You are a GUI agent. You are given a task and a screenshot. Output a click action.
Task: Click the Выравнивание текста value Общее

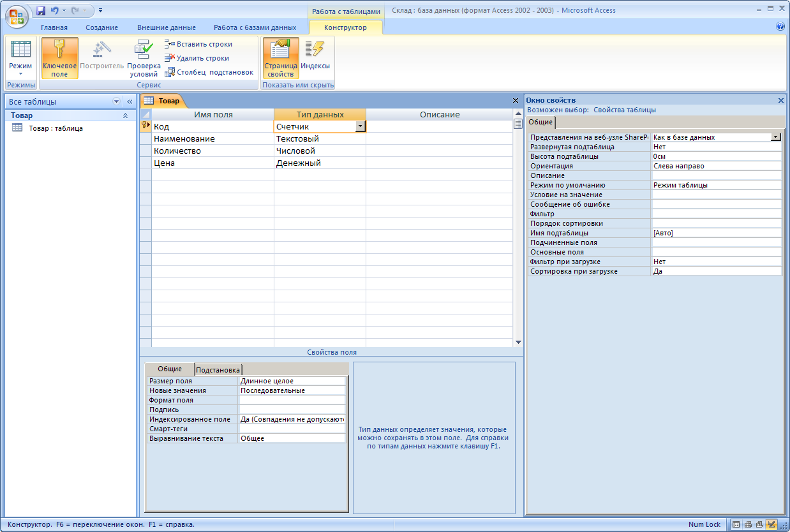click(292, 438)
